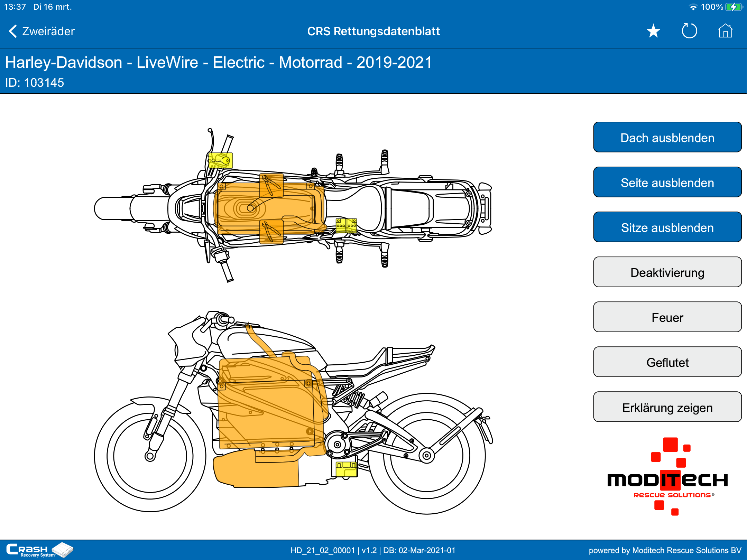Tap the yellow key icon on handlebar

coord(220,160)
